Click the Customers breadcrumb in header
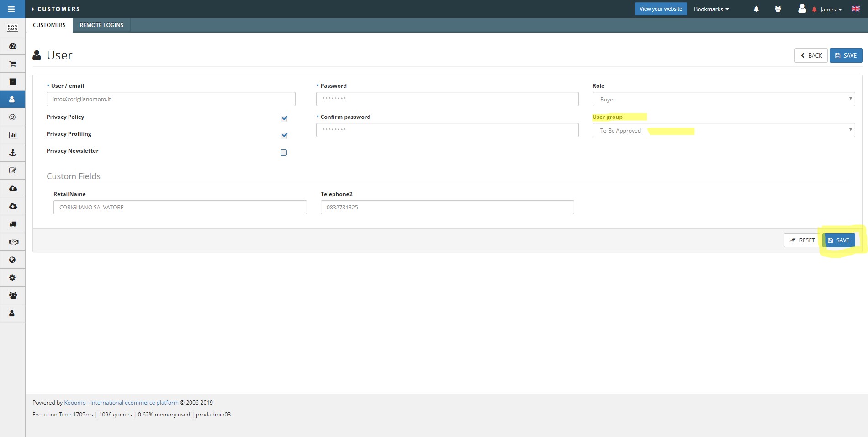This screenshot has height=437, width=868. tap(58, 9)
